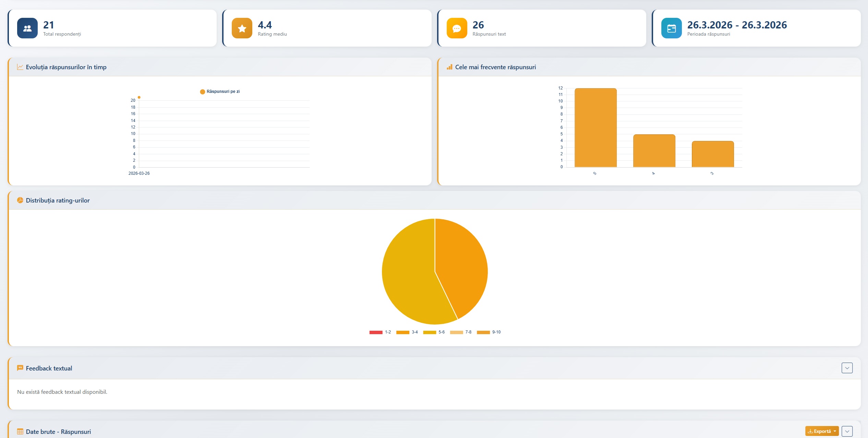Click the Perioada răspunsuri calendar icon
This screenshot has width=868, height=438.
671,28
